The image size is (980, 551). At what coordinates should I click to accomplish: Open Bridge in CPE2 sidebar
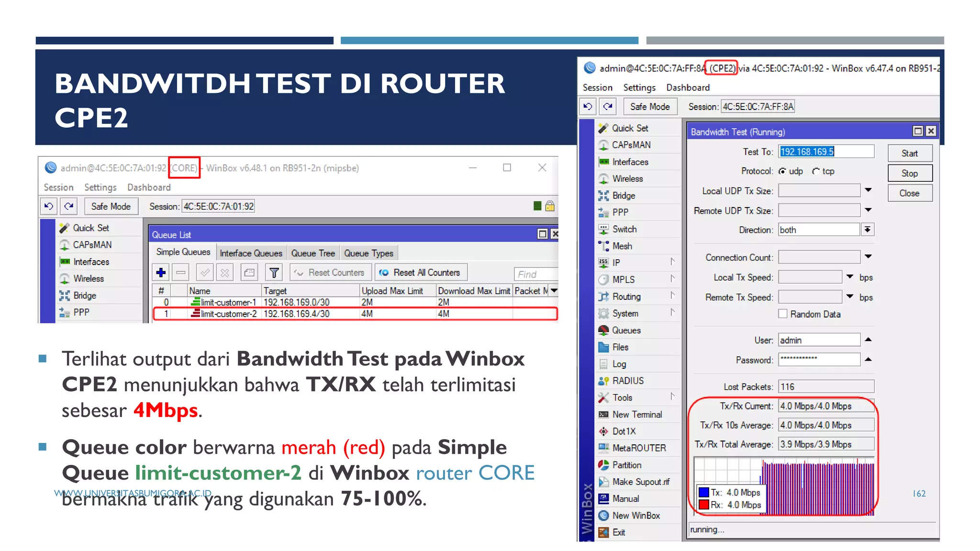pyautogui.click(x=624, y=196)
